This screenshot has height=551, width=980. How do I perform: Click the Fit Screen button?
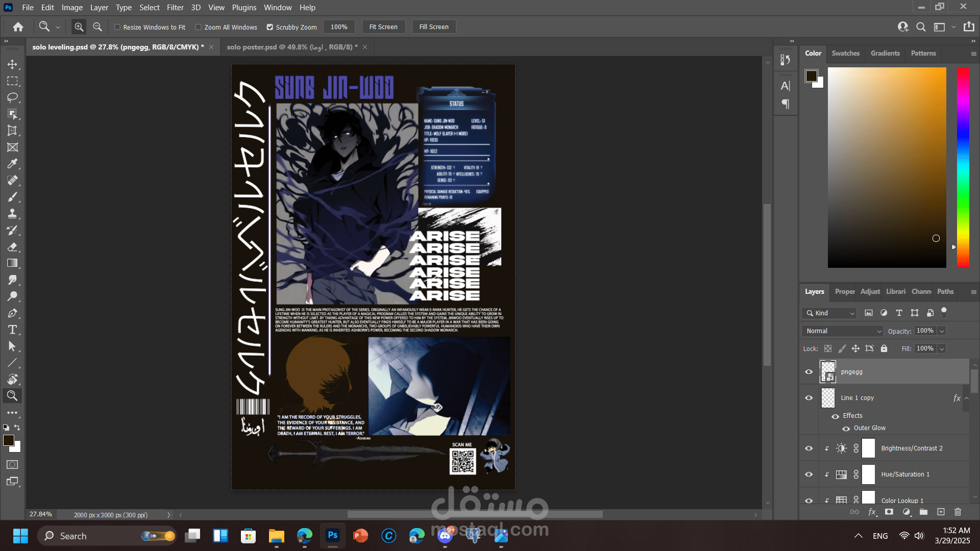pos(383,27)
